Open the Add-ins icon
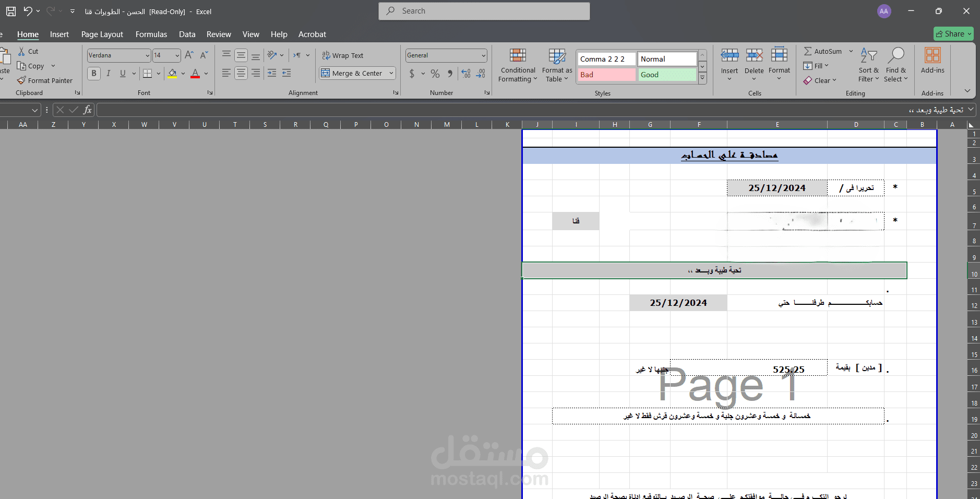This screenshot has height=499, width=980. pyautogui.click(x=933, y=55)
